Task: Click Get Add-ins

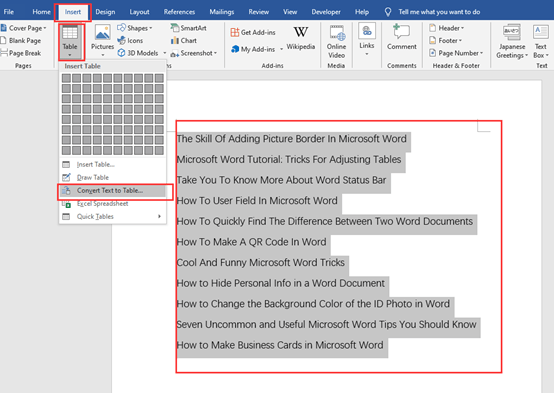Action: coord(253,33)
